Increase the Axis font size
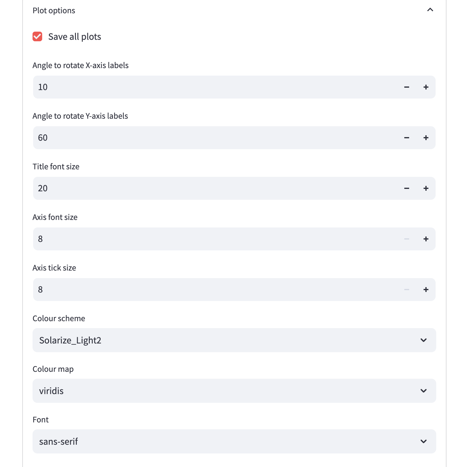The image size is (476, 467). coord(426,239)
